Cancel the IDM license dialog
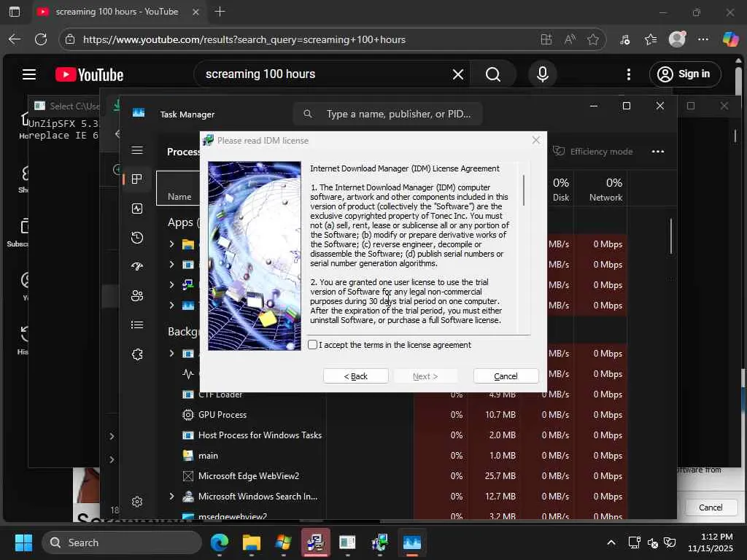This screenshot has width=747, height=560. pyautogui.click(x=506, y=376)
